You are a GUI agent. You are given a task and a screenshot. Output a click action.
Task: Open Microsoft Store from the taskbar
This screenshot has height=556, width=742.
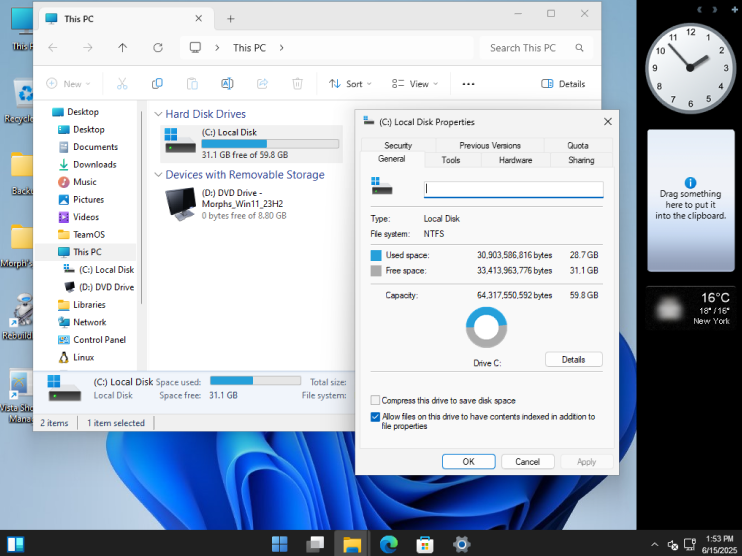click(424, 544)
